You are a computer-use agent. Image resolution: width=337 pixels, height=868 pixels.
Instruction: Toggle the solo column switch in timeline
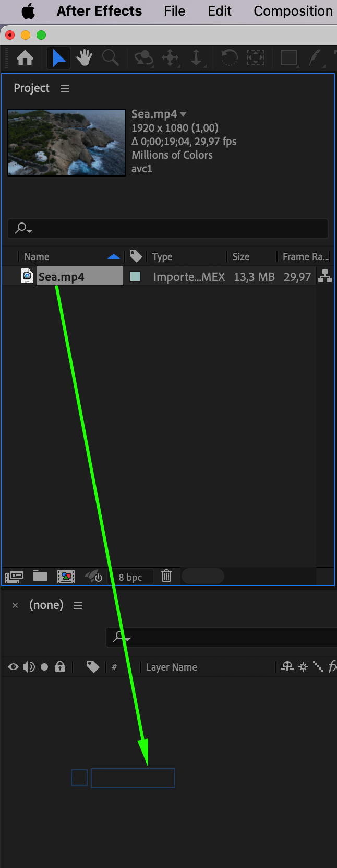click(x=44, y=667)
